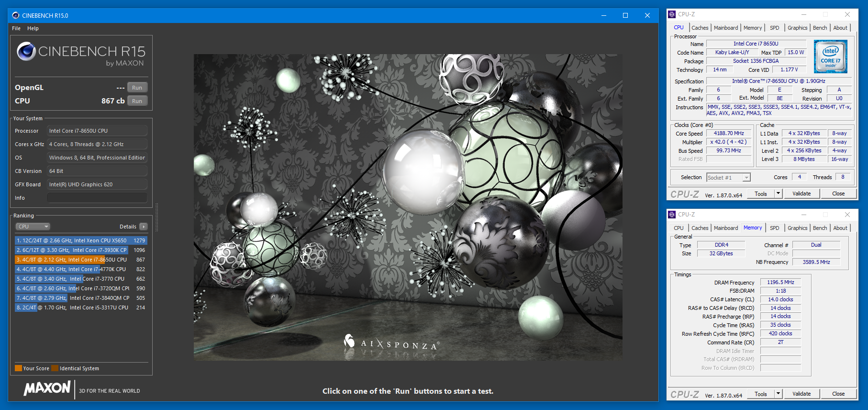Viewport: 868px width, 410px height.
Task: Select highlighted ranking row i7-8650U CPU
Action: (81, 260)
